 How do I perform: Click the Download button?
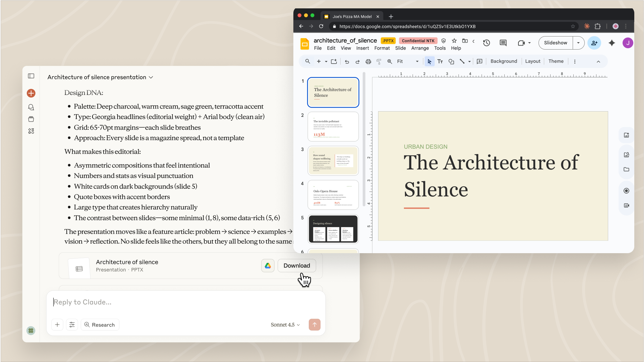[x=296, y=266]
